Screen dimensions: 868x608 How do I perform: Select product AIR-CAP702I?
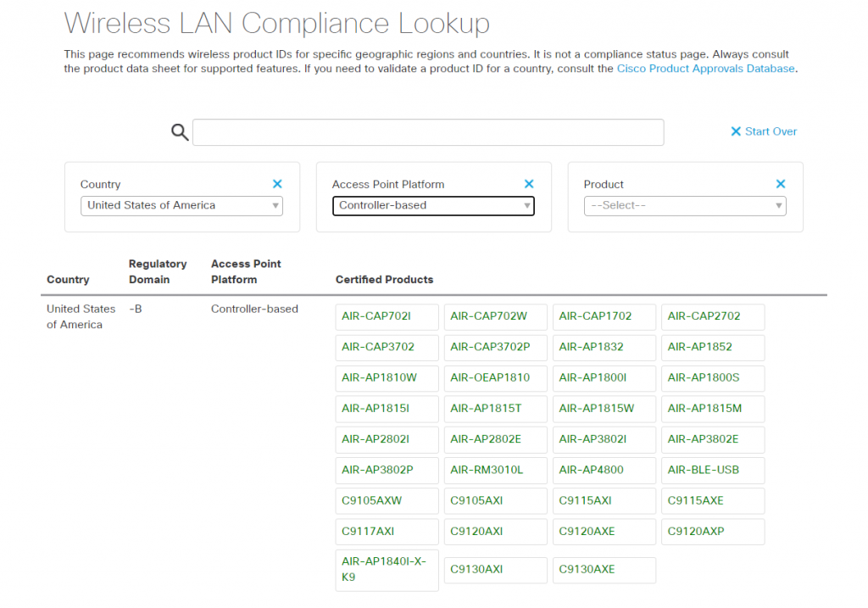tap(387, 317)
